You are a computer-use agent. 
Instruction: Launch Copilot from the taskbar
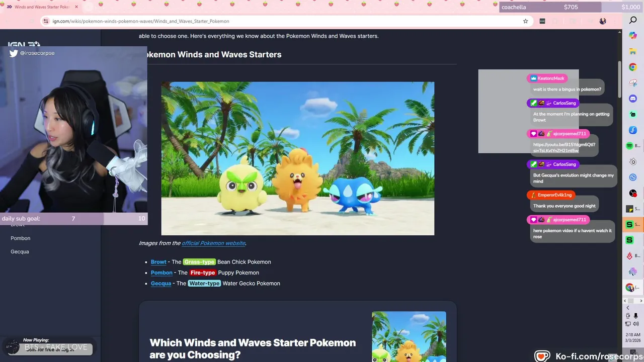[x=633, y=35]
